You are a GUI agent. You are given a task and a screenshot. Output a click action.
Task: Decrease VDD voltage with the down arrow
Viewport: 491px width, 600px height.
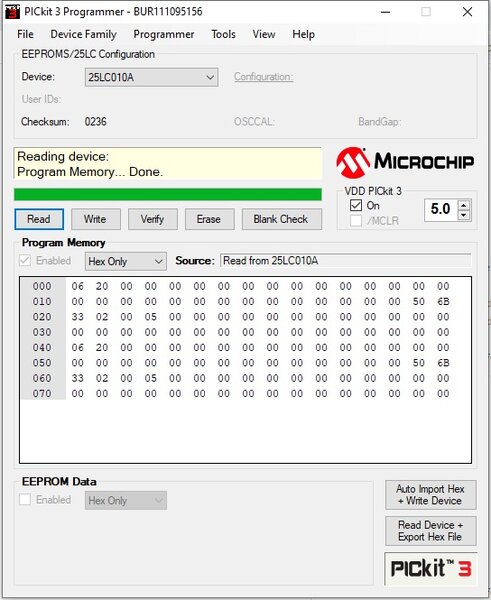click(464, 215)
